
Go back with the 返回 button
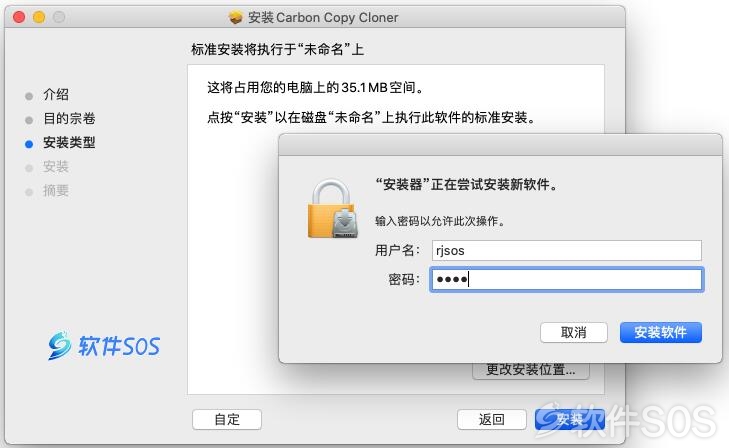492,419
